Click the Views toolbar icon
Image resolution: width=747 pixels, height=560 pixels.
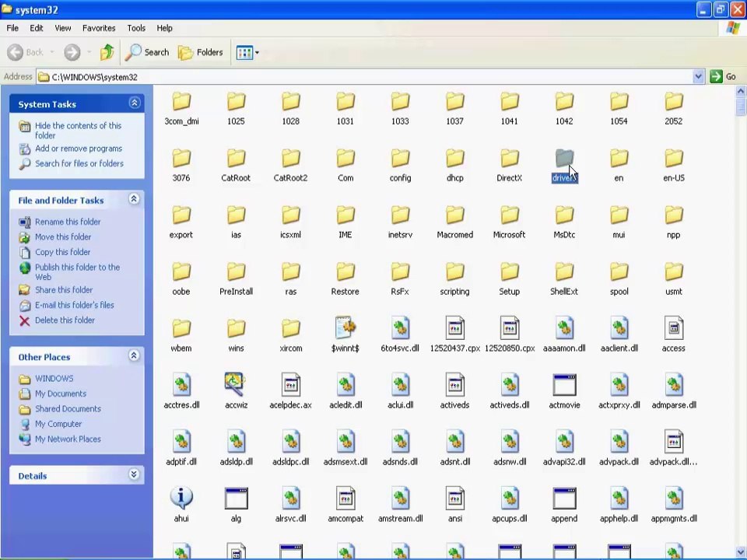[x=244, y=52]
